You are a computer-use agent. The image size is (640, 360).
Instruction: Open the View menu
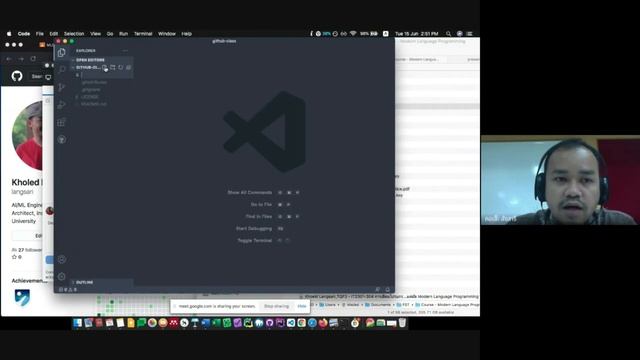click(x=96, y=34)
